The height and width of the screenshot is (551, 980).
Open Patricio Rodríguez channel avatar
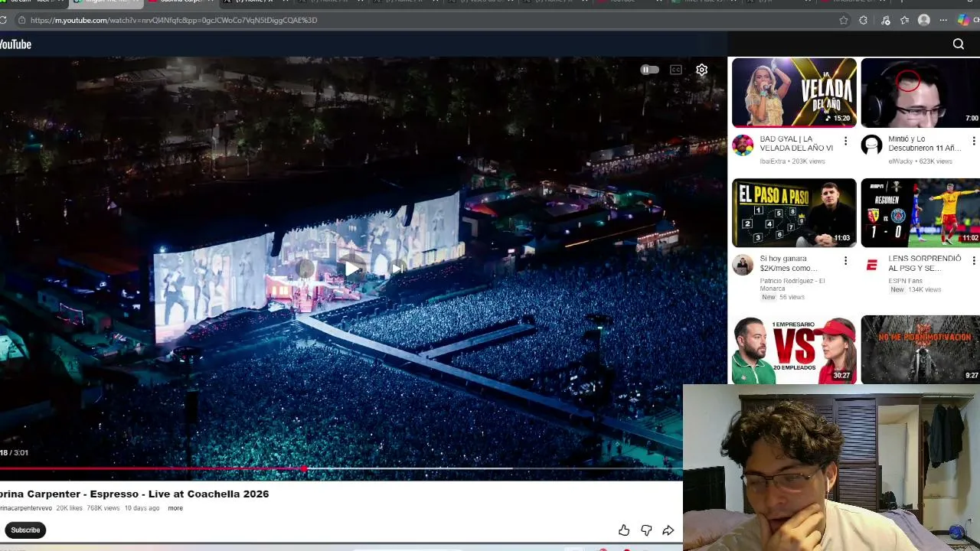743,265
